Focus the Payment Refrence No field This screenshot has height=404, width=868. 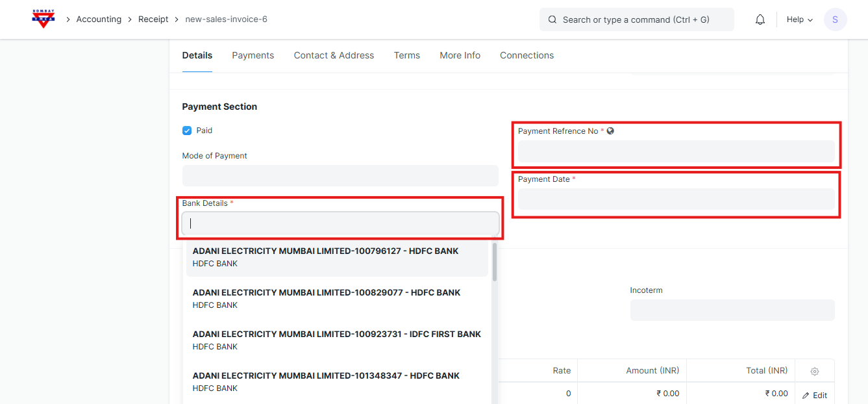pos(676,151)
